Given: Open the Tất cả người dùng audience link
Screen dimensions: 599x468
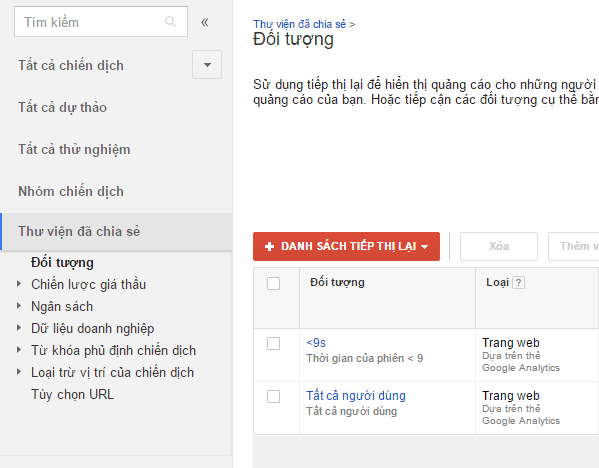Looking at the screenshot, I should [x=356, y=396].
